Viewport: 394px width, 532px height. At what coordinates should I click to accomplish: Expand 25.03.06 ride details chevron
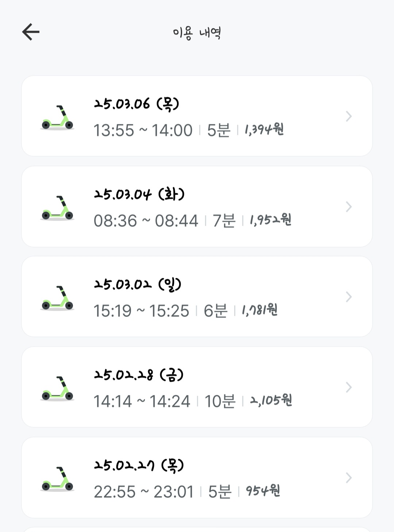[349, 116]
